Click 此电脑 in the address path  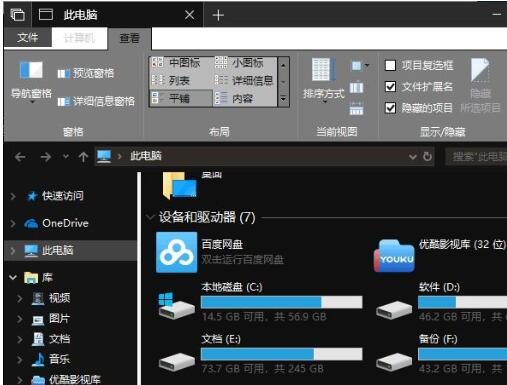(x=146, y=156)
